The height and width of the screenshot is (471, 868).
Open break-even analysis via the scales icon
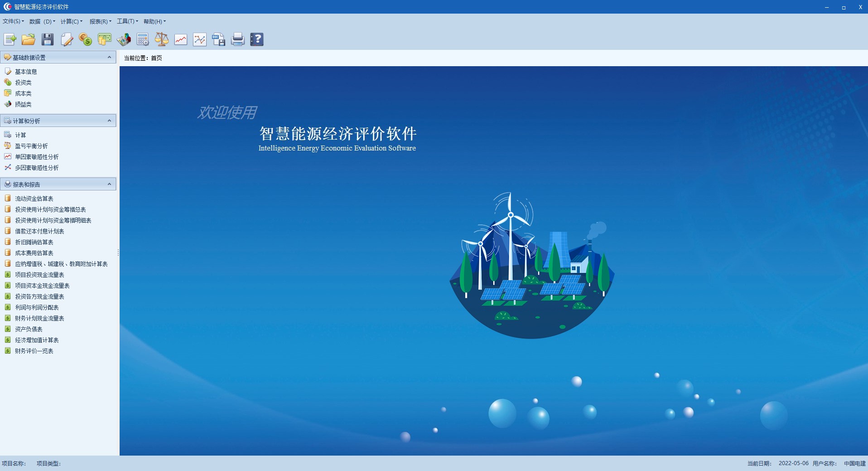click(162, 39)
